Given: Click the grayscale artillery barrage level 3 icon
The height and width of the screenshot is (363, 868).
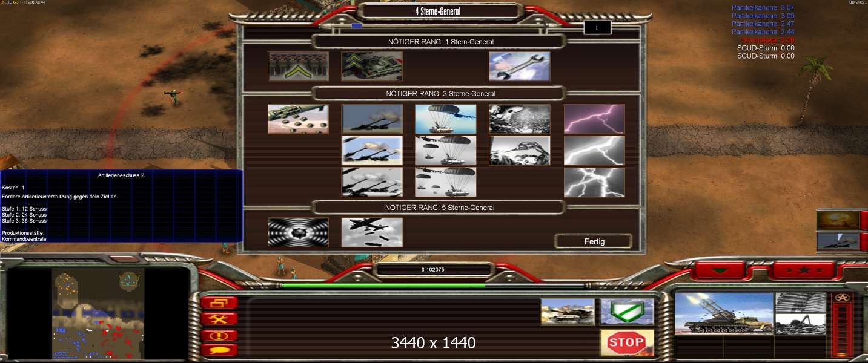Looking at the screenshot, I should click(x=372, y=182).
